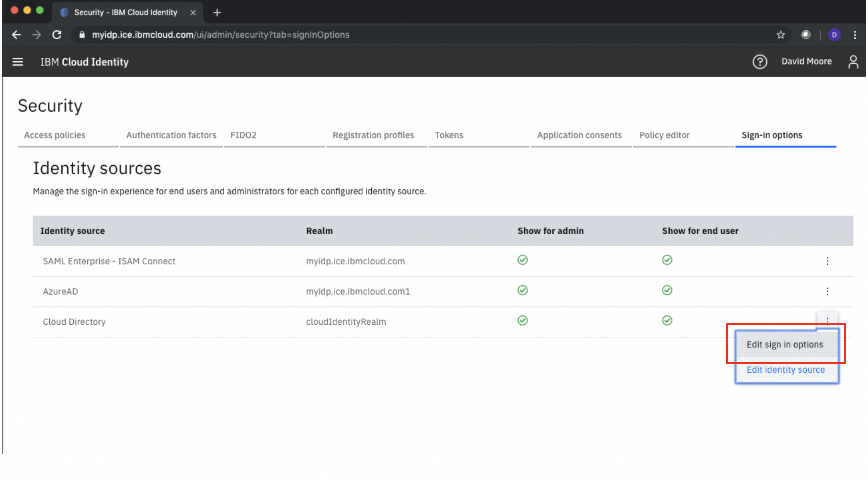The width and height of the screenshot is (868, 480).
Task: Click the AzureAD identity source name
Action: click(60, 291)
